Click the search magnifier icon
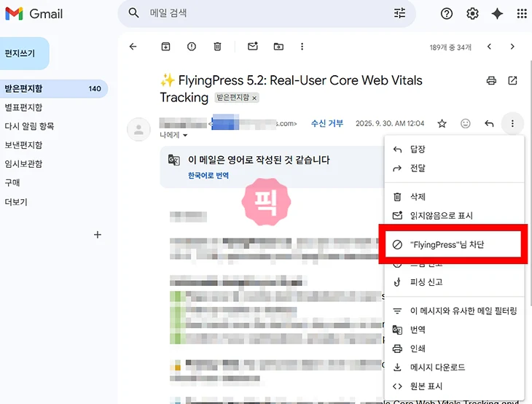This screenshot has height=404, width=532. point(133,13)
